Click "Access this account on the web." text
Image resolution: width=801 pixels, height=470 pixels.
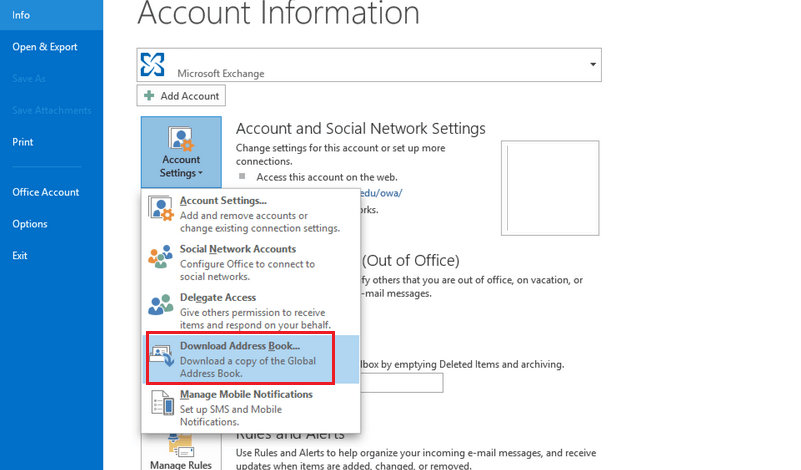click(326, 177)
